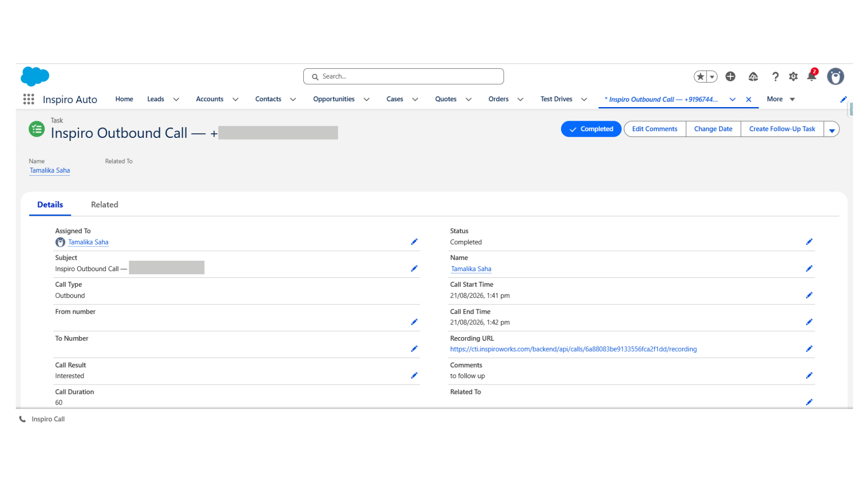The width and height of the screenshot is (868, 488).
Task: Open Tamalika Saha Assigned To link
Action: coord(88,242)
